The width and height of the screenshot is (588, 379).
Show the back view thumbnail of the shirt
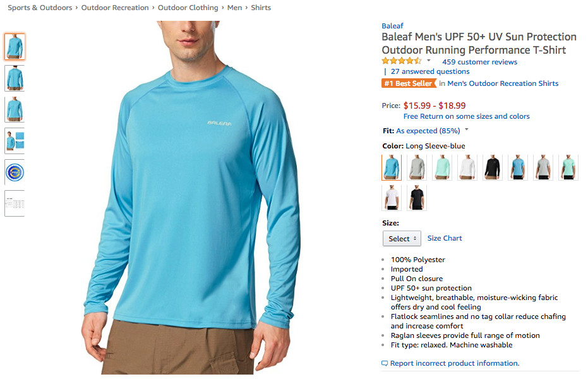pos(15,78)
